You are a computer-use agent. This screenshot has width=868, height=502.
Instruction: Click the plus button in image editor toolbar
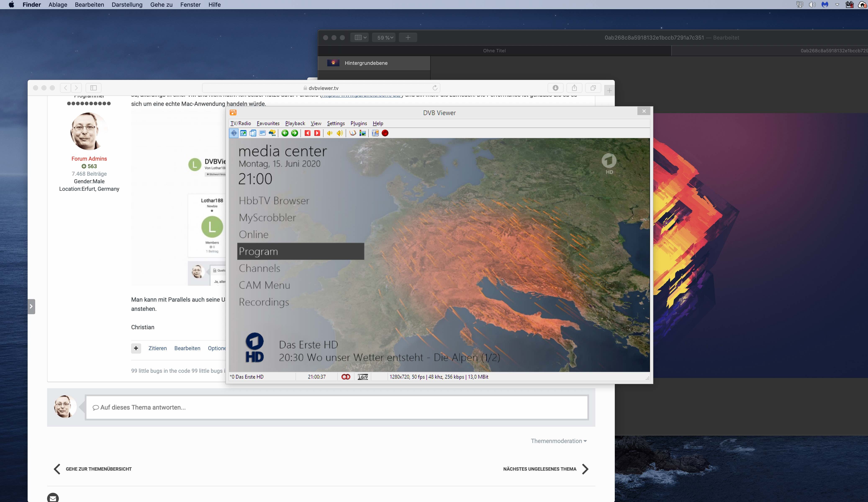pyautogui.click(x=408, y=37)
